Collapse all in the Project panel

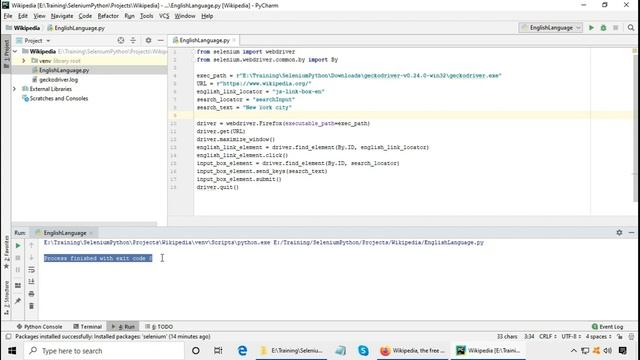pos(133,40)
